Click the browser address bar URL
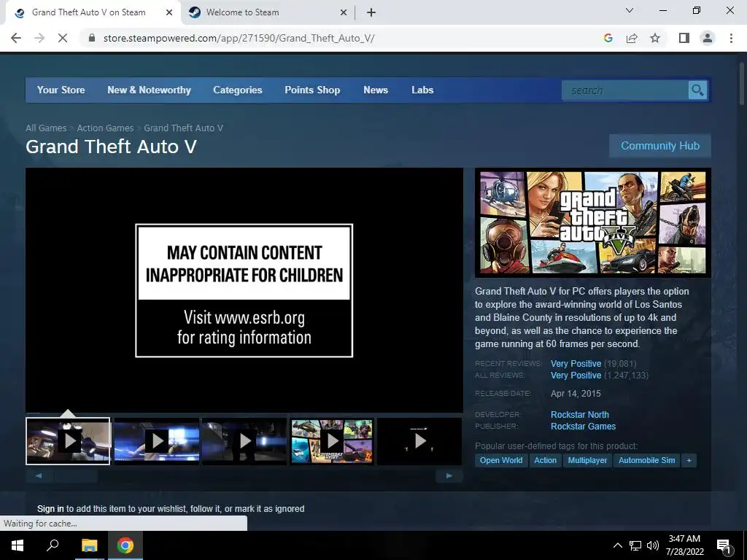The image size is (747, 560). (239, 38)
